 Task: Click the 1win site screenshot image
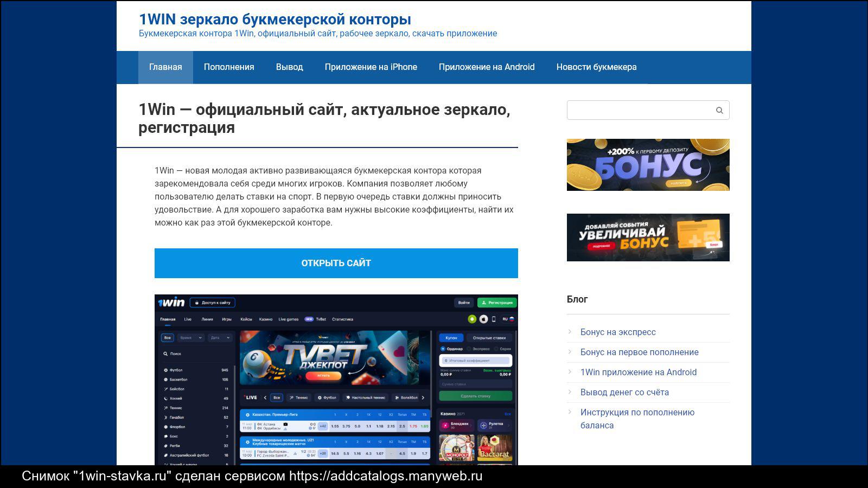[x=336, y=380]
